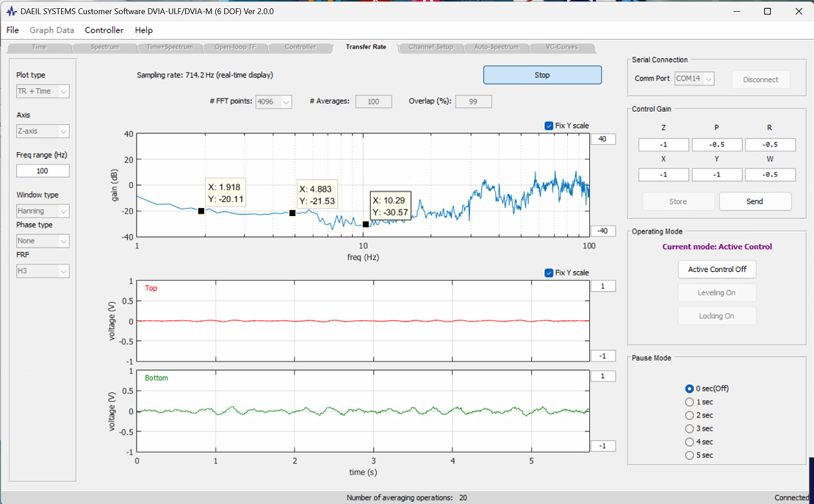Viewport: 814px width, 504px height.
Task: Select the 5 sec pause option
Action: [689, 456]
